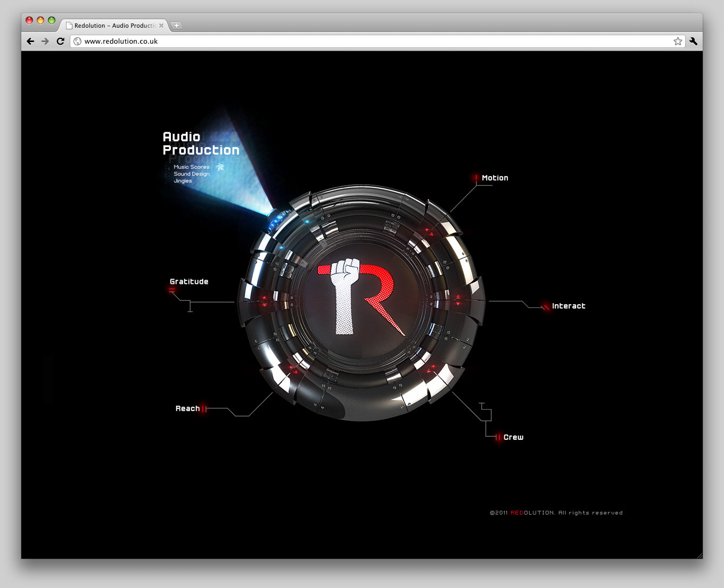Click the central fist and R logo

pyautogui.click(x=362, y=296)
